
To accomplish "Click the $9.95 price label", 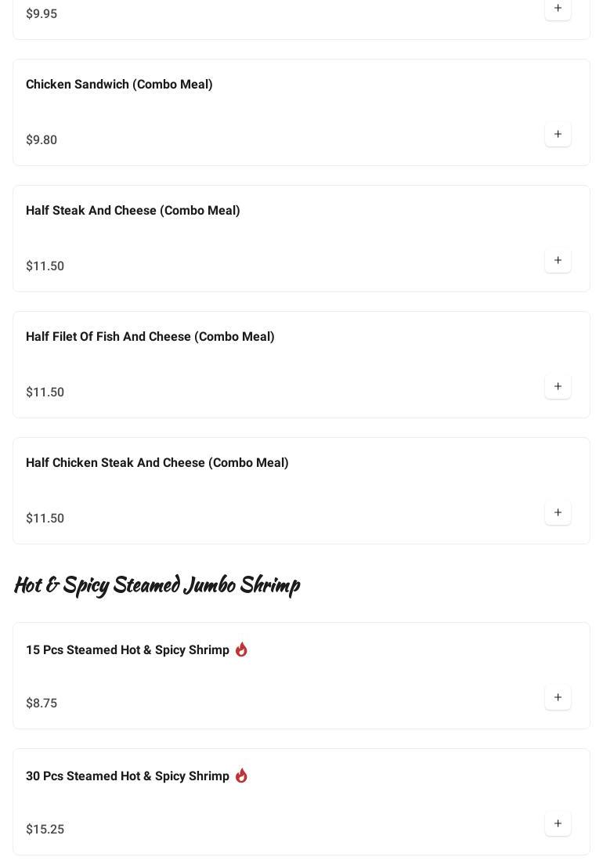I will (x=42, y=14).
